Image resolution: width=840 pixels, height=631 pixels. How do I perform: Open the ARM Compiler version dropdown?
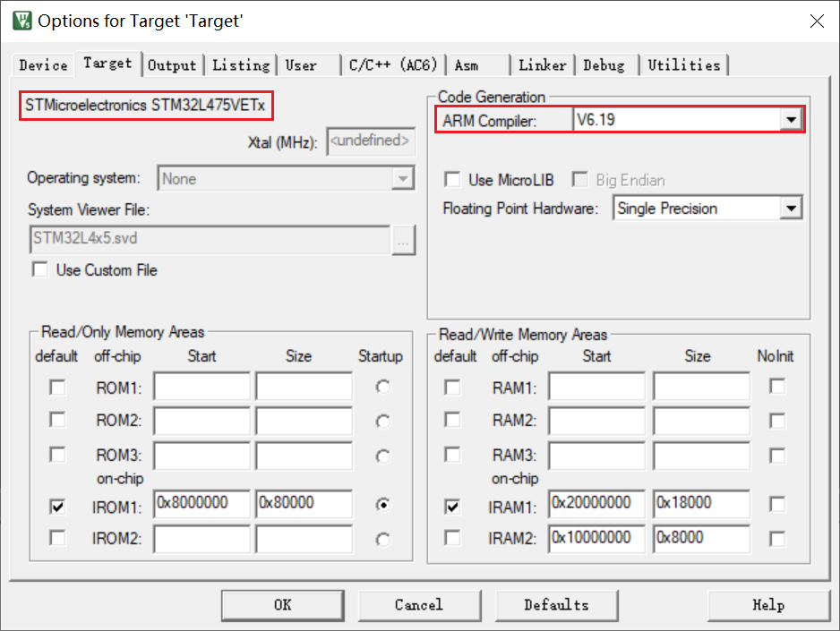(x=792, y=120)
